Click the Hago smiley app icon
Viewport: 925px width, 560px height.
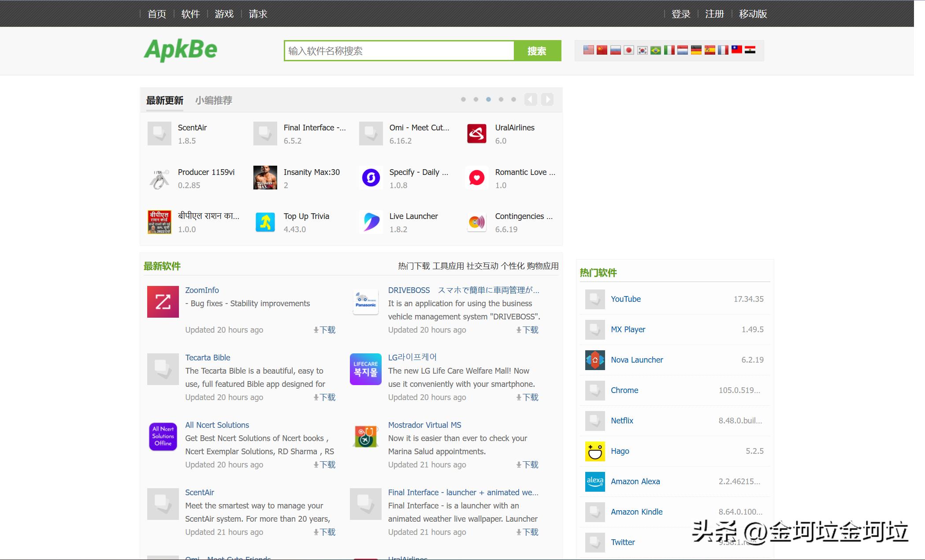[x=594, y=451]
